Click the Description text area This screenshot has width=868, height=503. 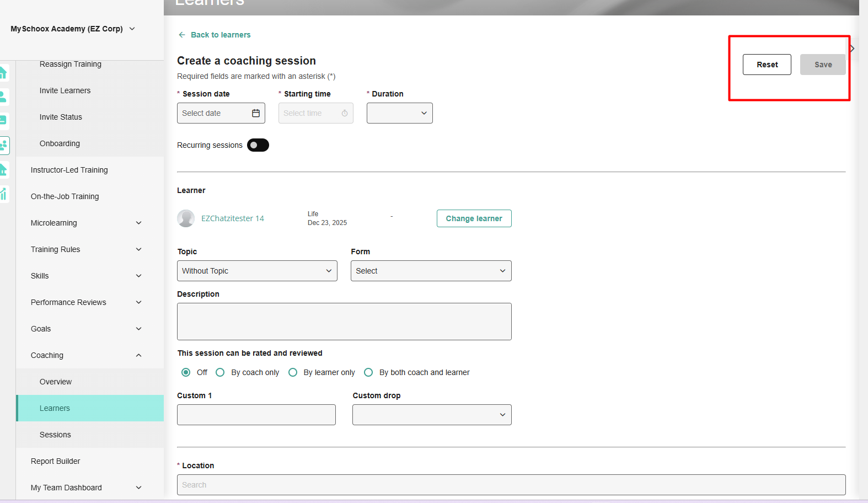[x=344, y=322]
